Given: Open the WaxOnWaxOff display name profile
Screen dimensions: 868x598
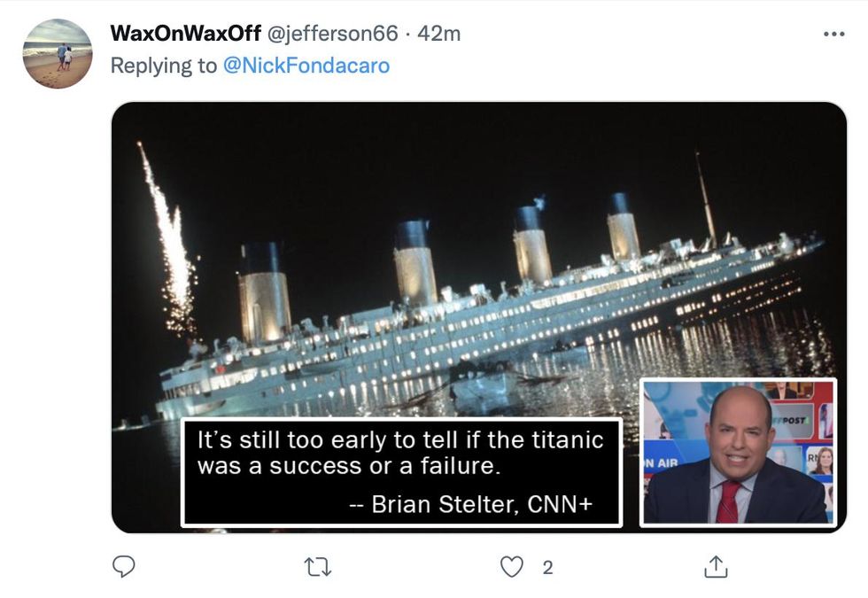Looking at the screenshot, I should point(185,34).
